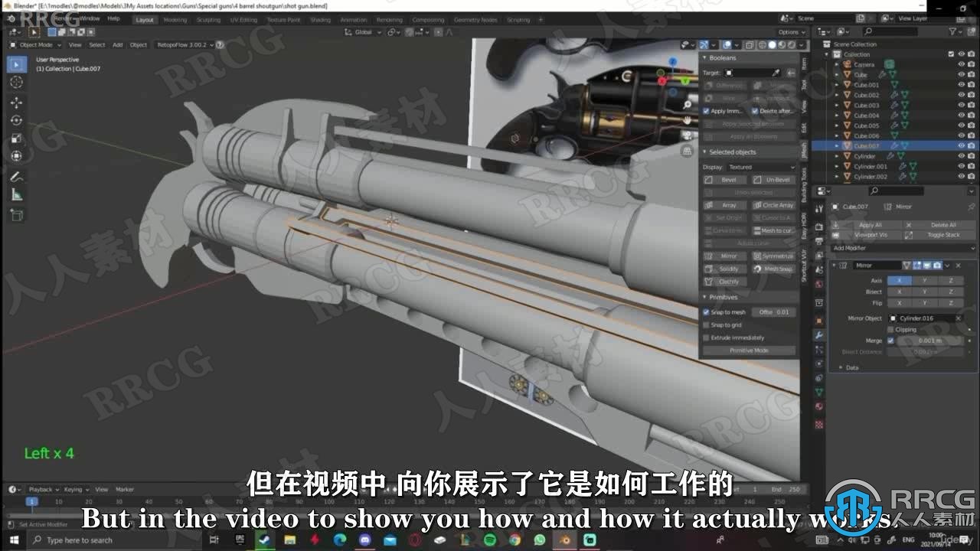
Task: Open the Display Textured dropdown
Action: point(761,167)
